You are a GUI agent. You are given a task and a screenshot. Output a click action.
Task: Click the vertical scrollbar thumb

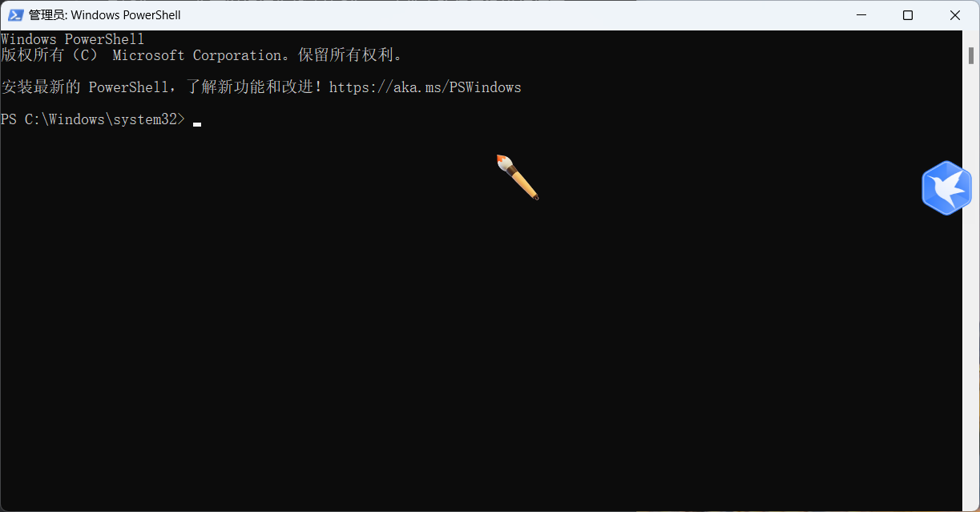[970, 54]
